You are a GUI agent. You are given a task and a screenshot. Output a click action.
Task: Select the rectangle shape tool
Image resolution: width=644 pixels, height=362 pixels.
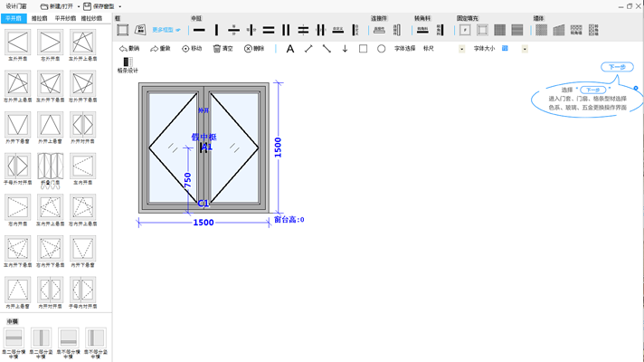(x=363, y=49)
